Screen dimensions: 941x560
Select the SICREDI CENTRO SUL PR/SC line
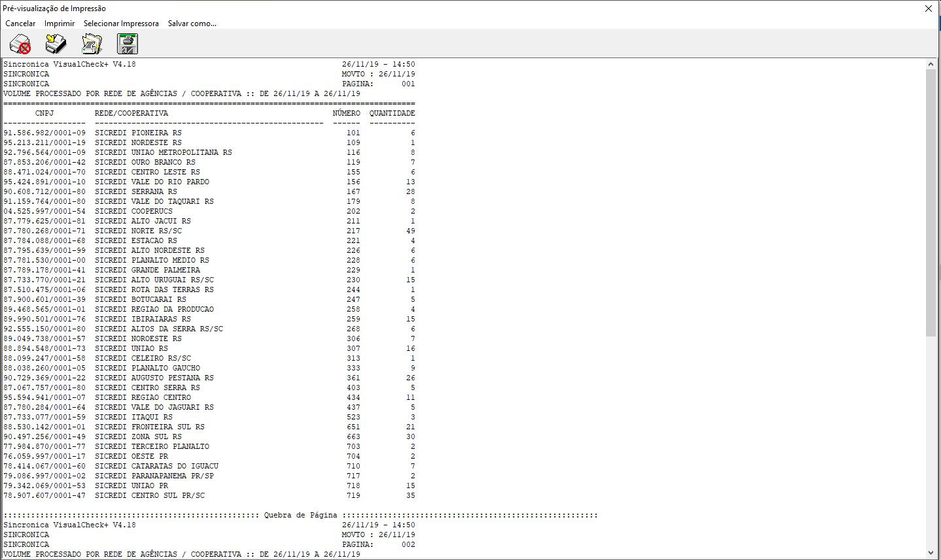tap(209, 495)
